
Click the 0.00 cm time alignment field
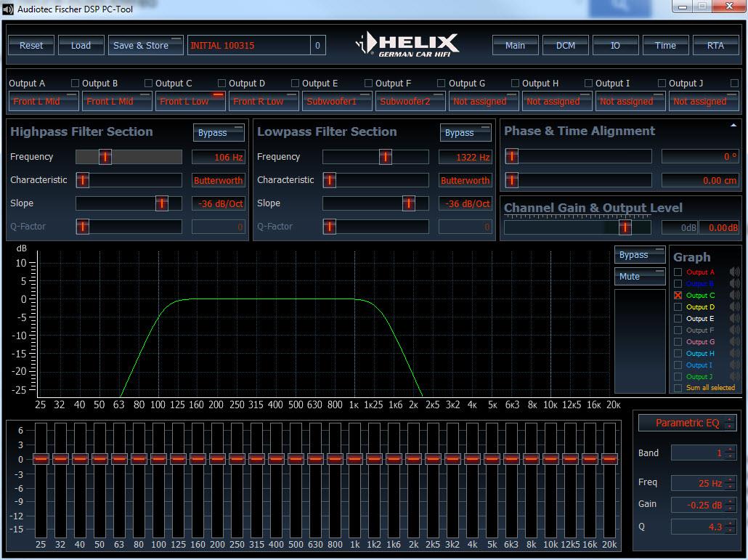[x=700, y=180]
